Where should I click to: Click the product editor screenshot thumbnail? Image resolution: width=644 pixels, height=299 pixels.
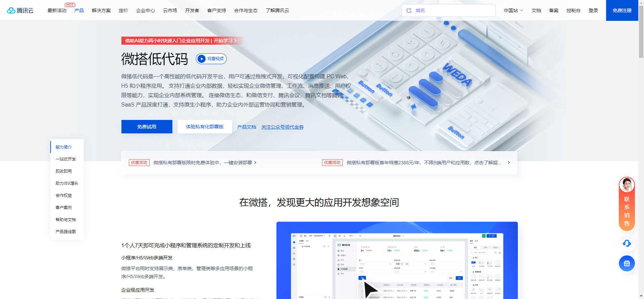397,260
